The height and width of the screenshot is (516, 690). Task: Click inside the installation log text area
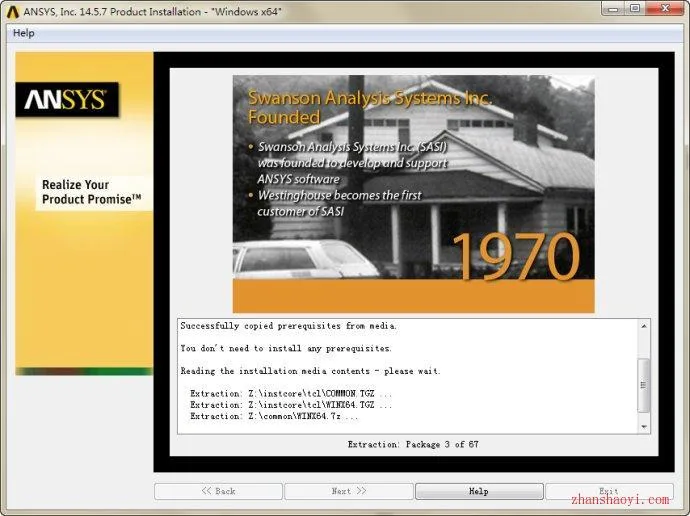[408, 377]
